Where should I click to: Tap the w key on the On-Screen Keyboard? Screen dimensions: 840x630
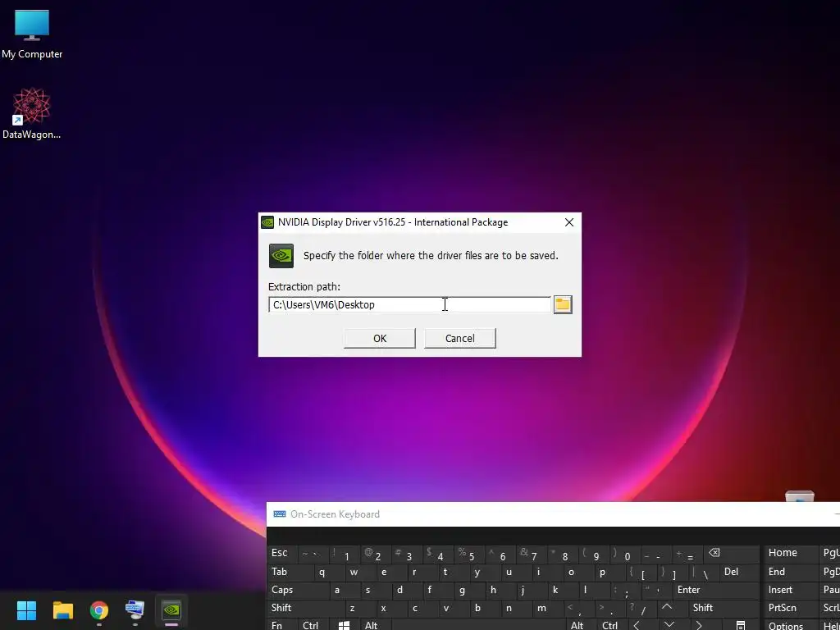click(x=359, y=572)
